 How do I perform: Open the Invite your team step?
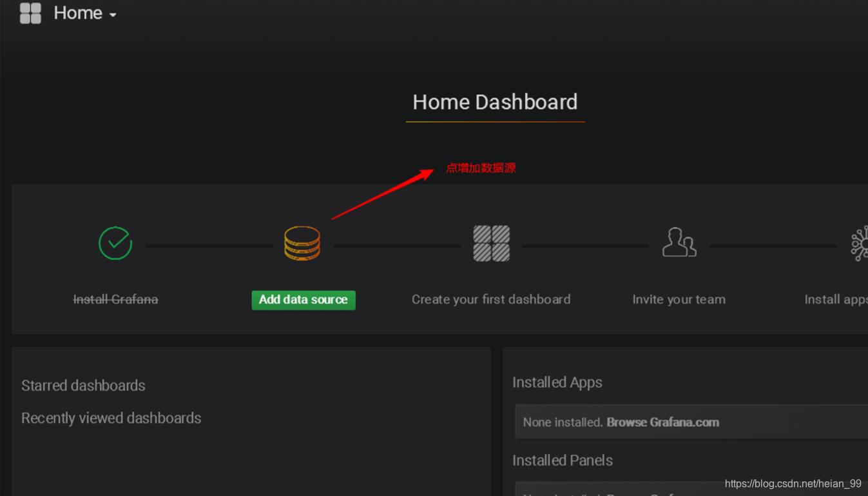pos(679,299)
